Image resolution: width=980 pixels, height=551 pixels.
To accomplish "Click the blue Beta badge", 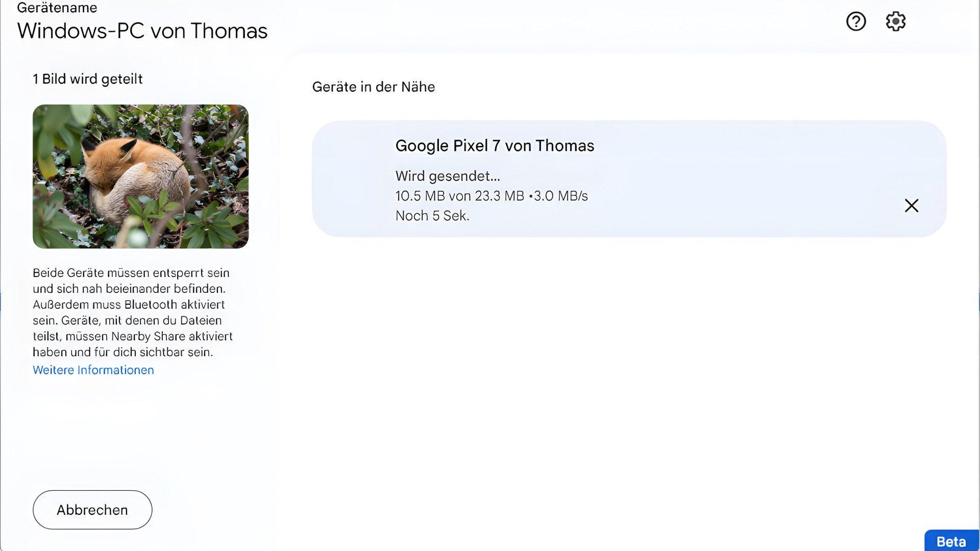I will (x=951, y=541).
